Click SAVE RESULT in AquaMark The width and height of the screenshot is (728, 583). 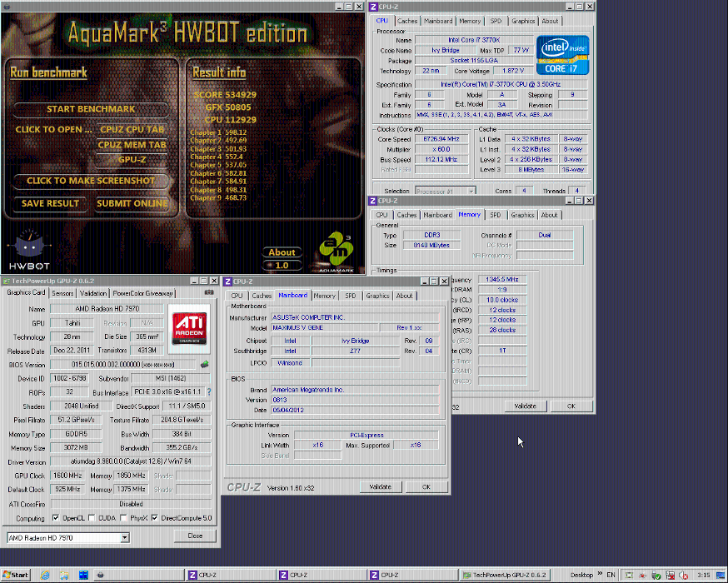coord(50,203)
